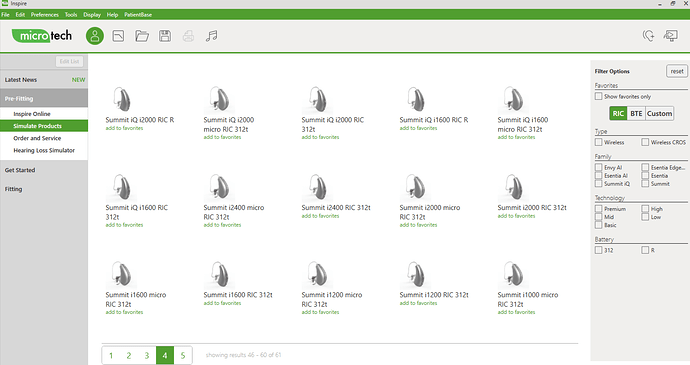Check the Envy AI family filter

(x=598, y=167)
